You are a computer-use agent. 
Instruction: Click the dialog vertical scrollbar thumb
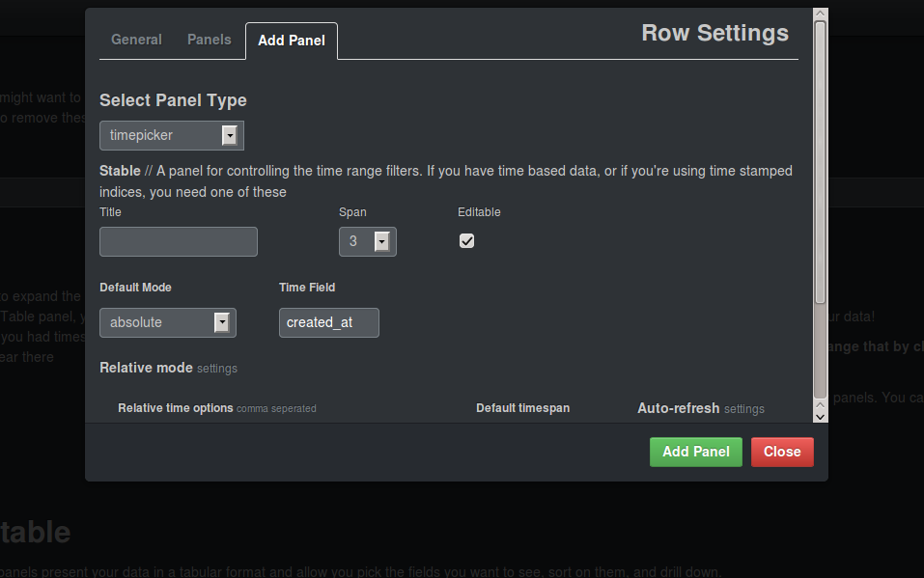[821, 162]
